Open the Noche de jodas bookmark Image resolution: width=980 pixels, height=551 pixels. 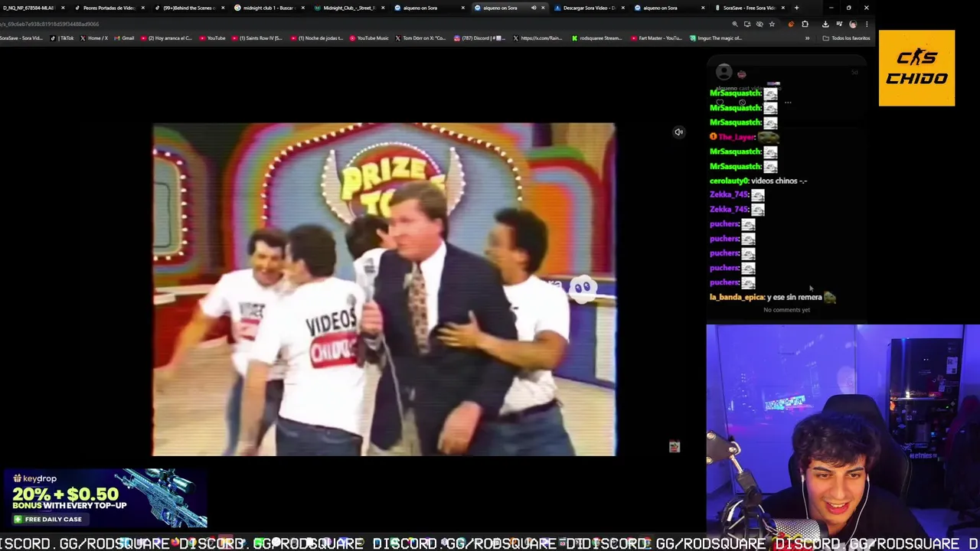318,38
